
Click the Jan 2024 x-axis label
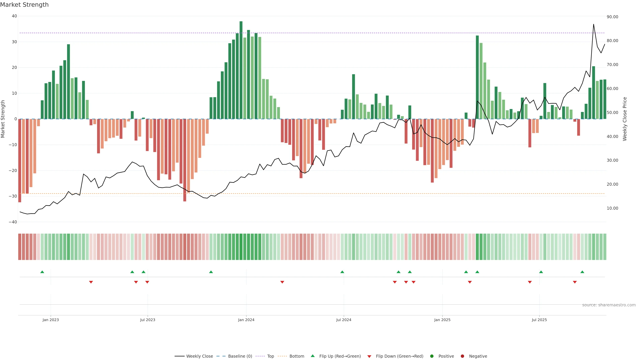click(246, 320)
